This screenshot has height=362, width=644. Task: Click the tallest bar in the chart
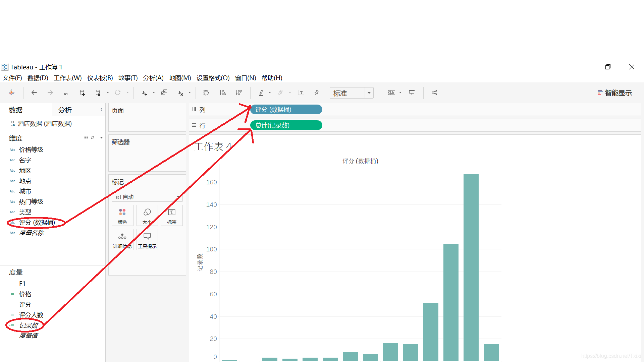click(x=471, y=267)
